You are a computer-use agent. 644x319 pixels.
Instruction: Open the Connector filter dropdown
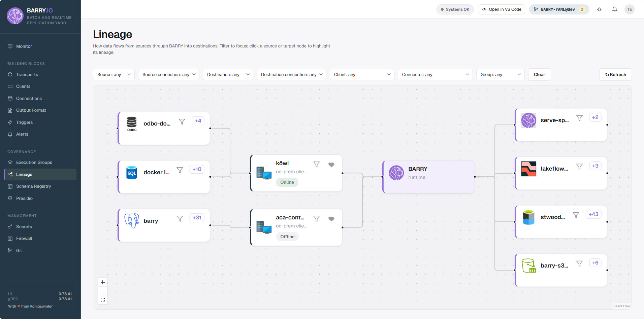[x=435, y=75]
